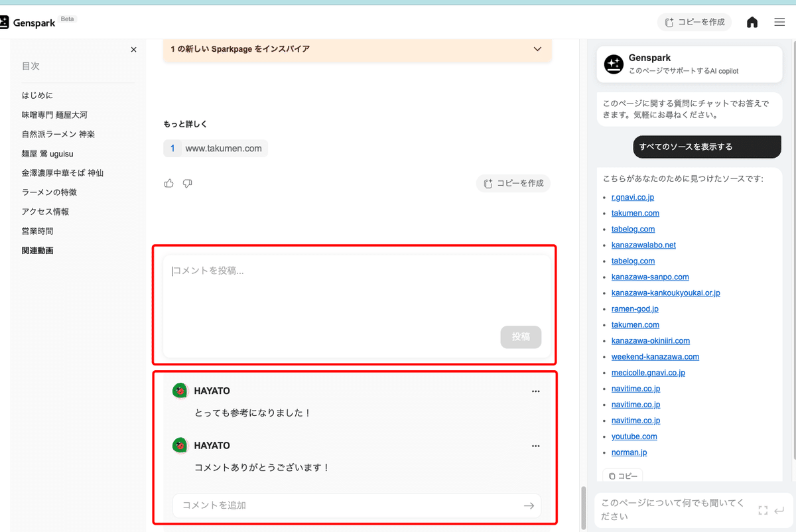The width and height of the screenshot is (796, 532).
Task: Click the Genspark logo in header
Action: pos(28,23)
